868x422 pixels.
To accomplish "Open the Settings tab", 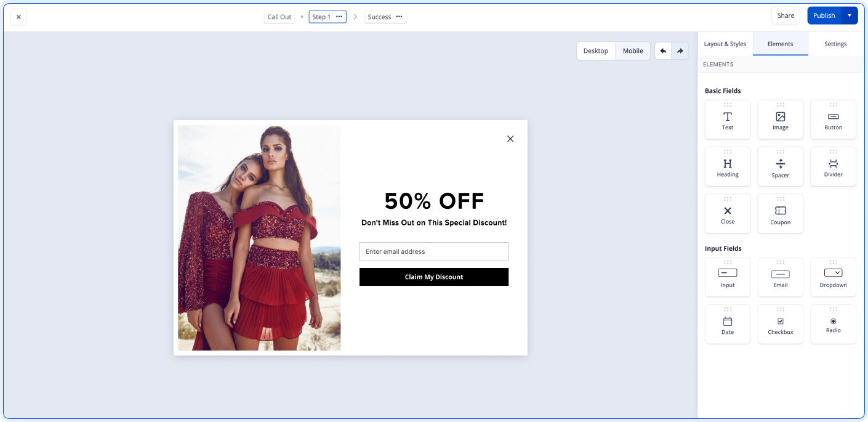I will click(835, 44).
